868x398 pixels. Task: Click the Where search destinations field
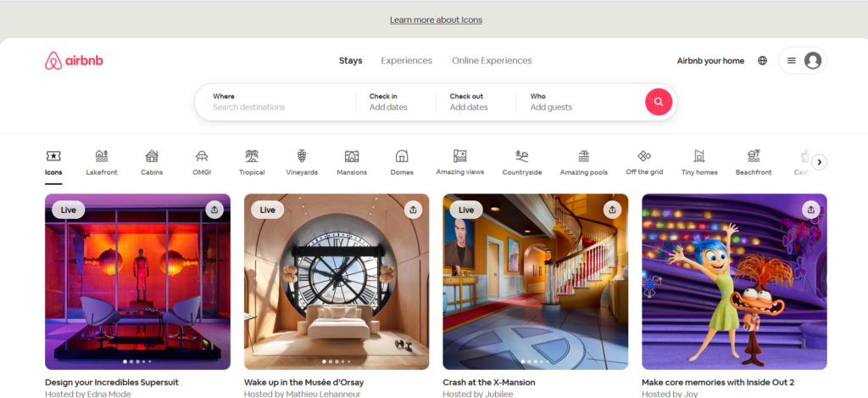click(x=275, y=102)
